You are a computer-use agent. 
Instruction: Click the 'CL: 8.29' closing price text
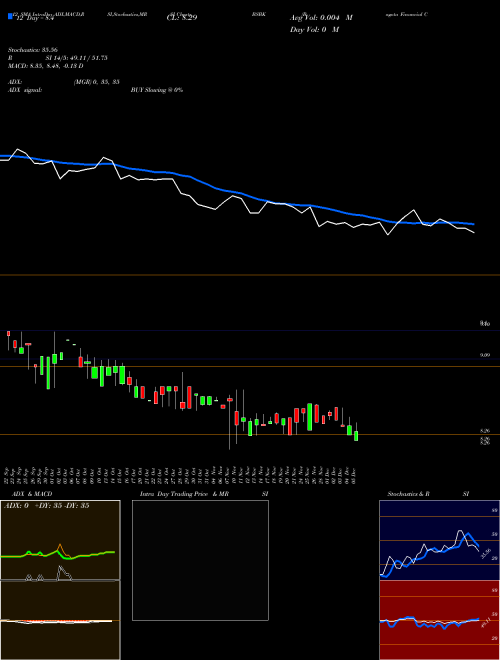click(x=182, y=18)
